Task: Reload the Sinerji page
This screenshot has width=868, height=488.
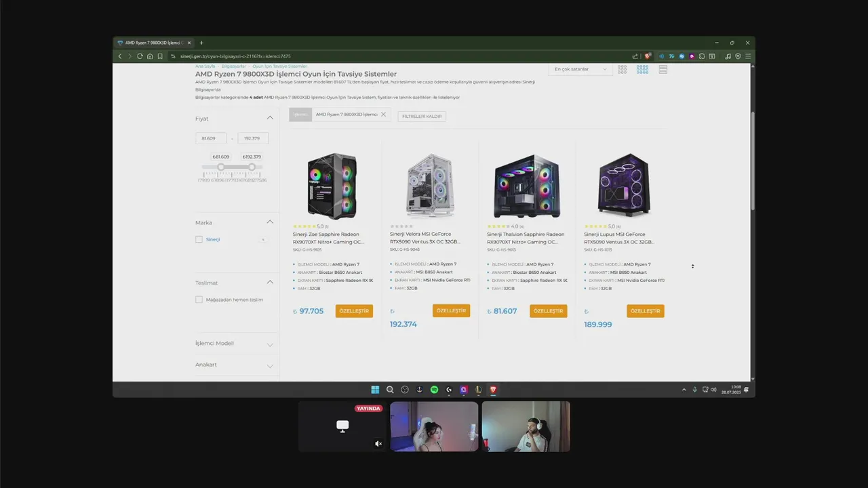Action: (140, 56)
